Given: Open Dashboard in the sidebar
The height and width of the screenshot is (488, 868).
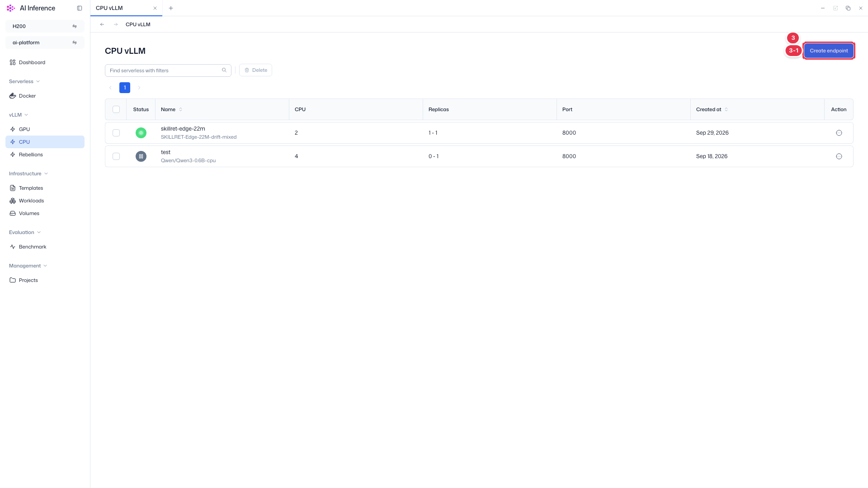Looking at the screenshot, I should 45,62.
